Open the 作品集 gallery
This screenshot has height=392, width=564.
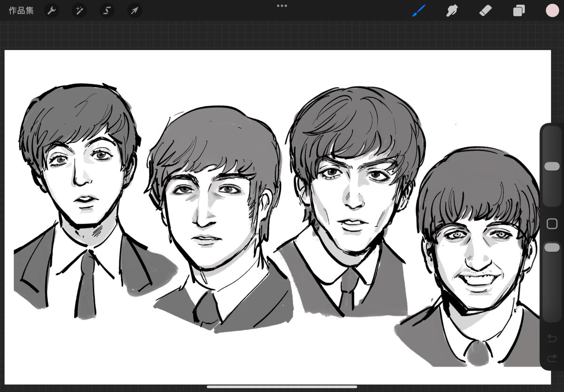pyautogui.click(x=21, y=11)
